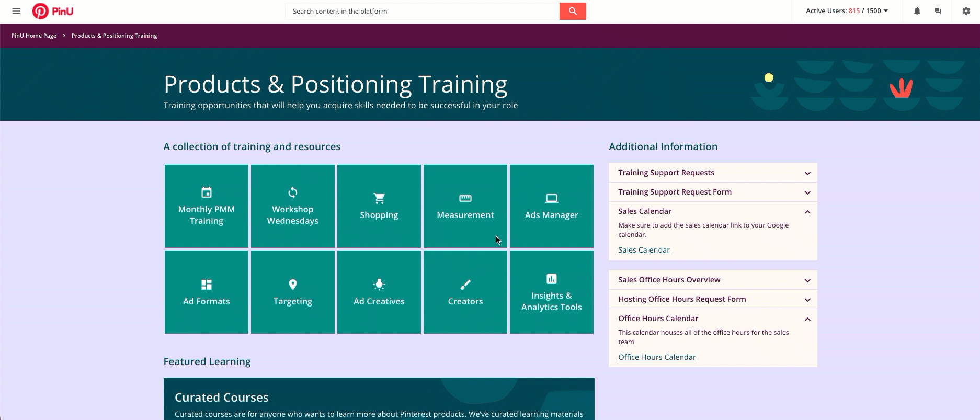Click the grid icon above Ad Formats
The height and width of the screenshot is (420, 980).
click(x=207, y=285)
